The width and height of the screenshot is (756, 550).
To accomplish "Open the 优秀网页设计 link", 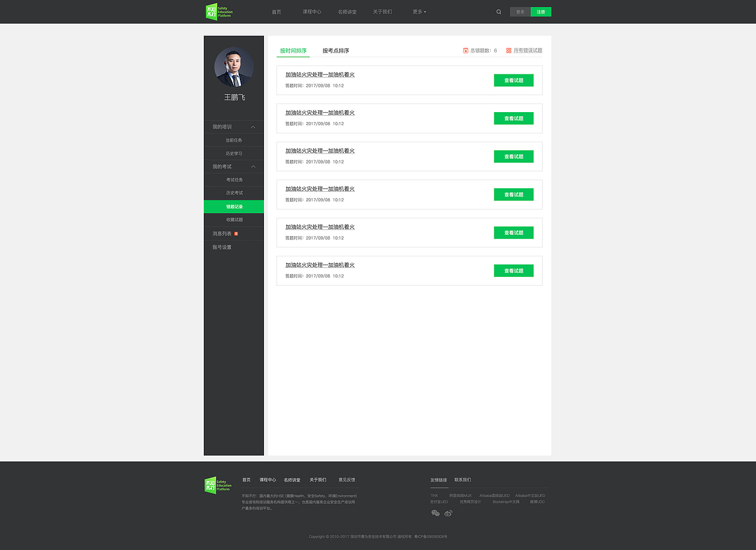I will (x=470, y=502).
